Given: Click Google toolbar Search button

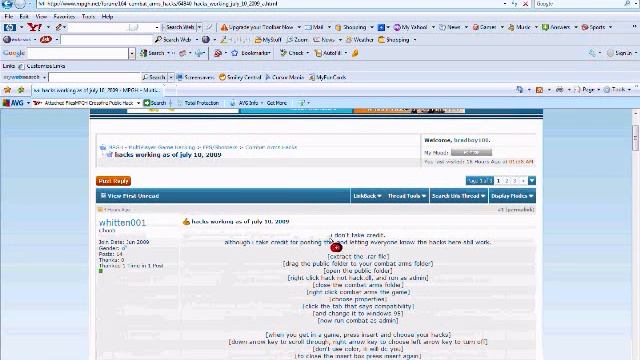Looking at the screenshot, I should click(152, 53).
